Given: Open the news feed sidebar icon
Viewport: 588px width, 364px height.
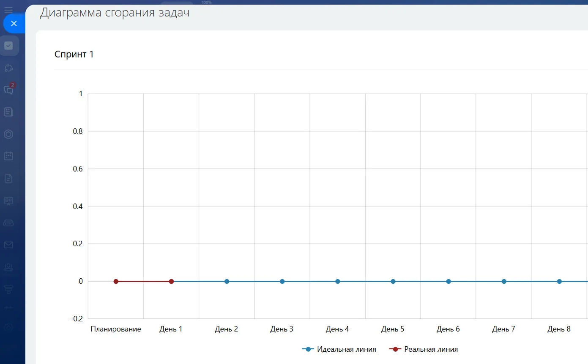Looking at the screenshot, I should click(x=8, y=112).
